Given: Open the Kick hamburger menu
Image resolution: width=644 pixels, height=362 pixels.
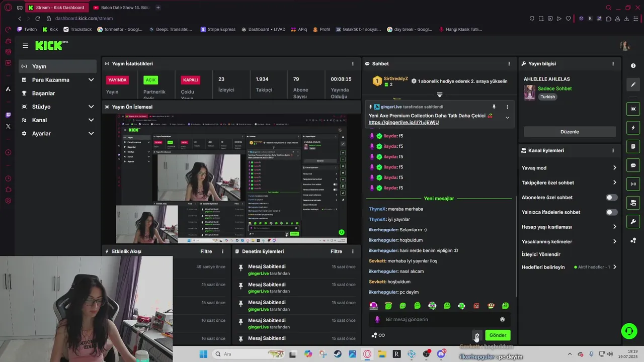Looking at the screenshot, I should pyautogui.click(x=25, y=46).
